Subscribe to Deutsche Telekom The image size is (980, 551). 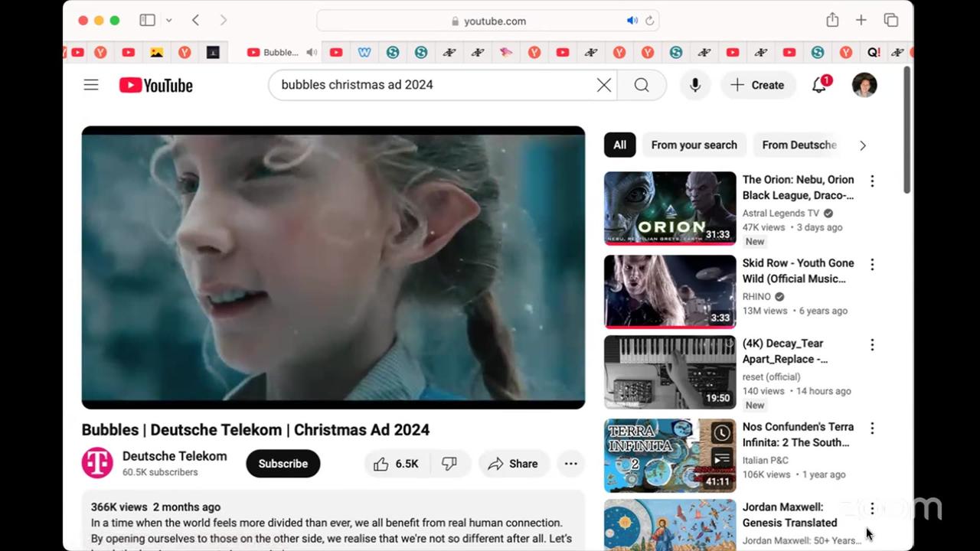click(x=283, y=464)
